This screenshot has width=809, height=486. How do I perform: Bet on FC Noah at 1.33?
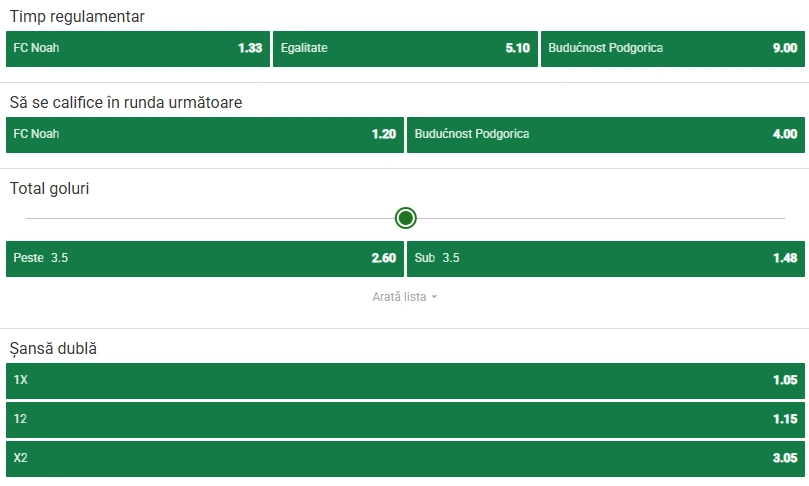click(138, 48)
